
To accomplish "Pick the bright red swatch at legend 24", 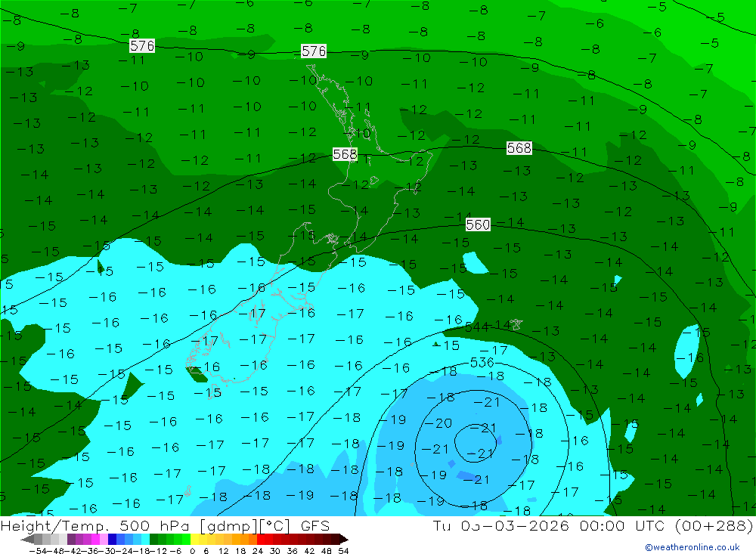I will click(261, 540).
